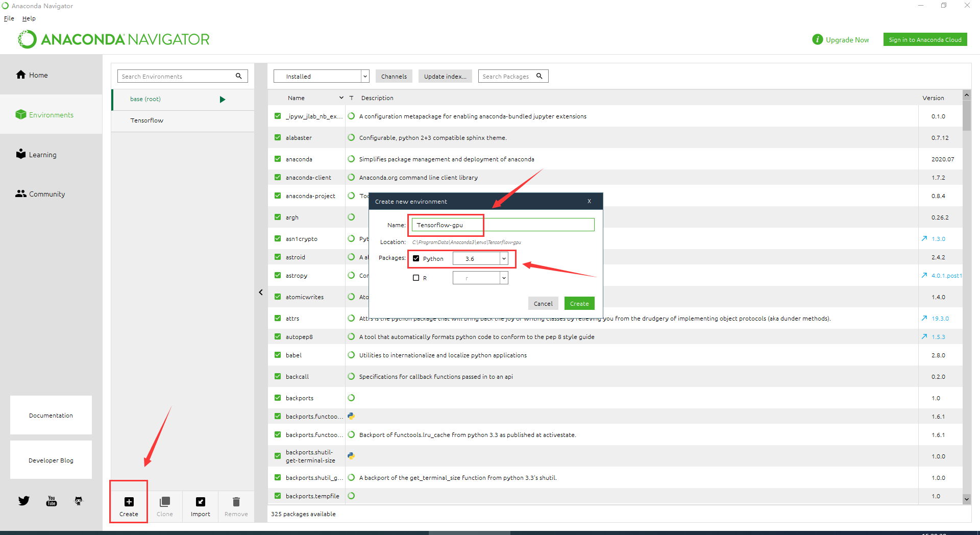Click the package list scrollbar thumb
The height and width of the screenshot is (535, 980).
click(967, 115)
